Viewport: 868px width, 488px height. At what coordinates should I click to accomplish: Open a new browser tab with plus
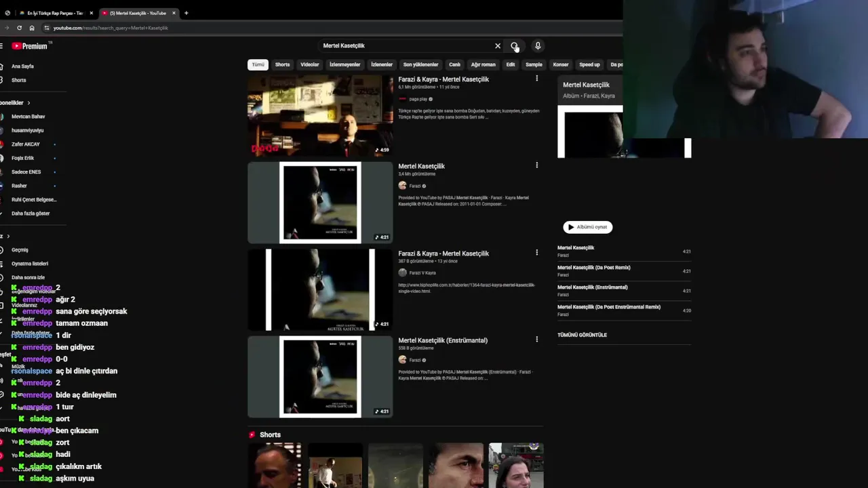[x=186, y=13]
